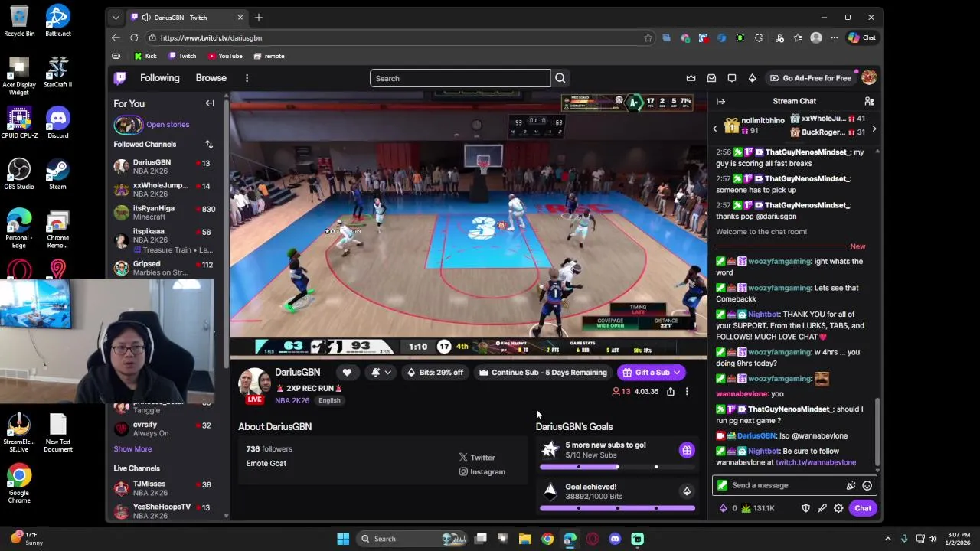
Task: Open the NBA 2K26 category link under the stream title
Action: pyautogui.click(x=292, y=401)
